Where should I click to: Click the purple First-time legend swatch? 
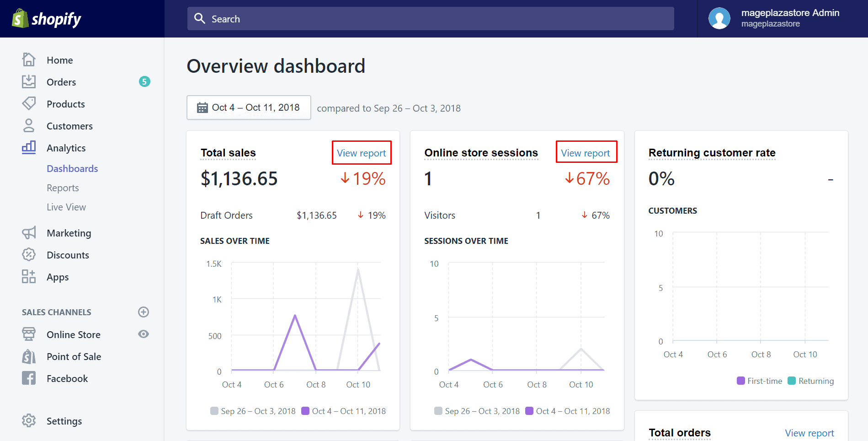point(741,381)
